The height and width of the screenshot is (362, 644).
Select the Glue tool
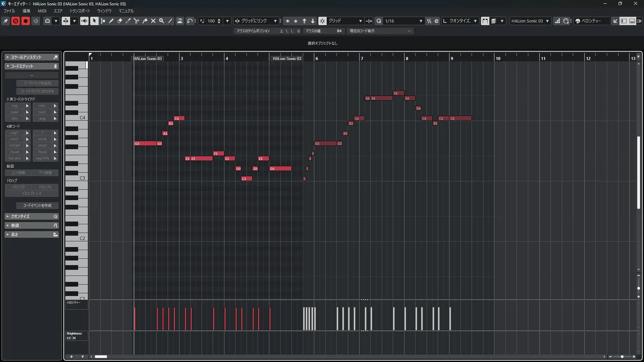pos(145,21)
